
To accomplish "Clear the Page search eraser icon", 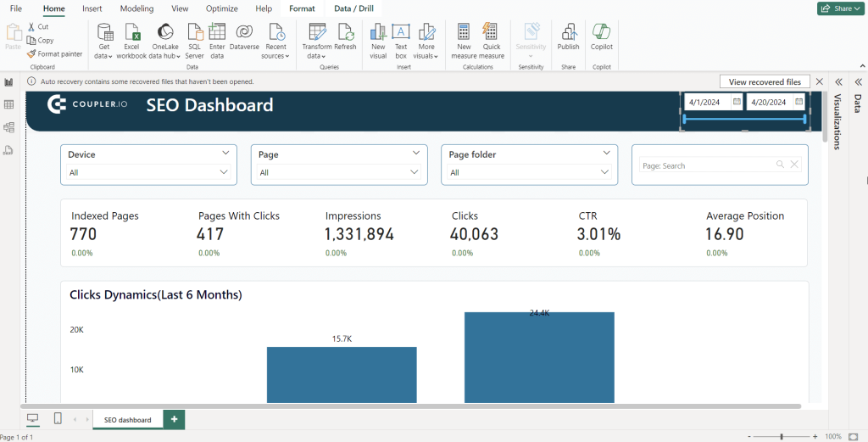I will click(793, 164).
